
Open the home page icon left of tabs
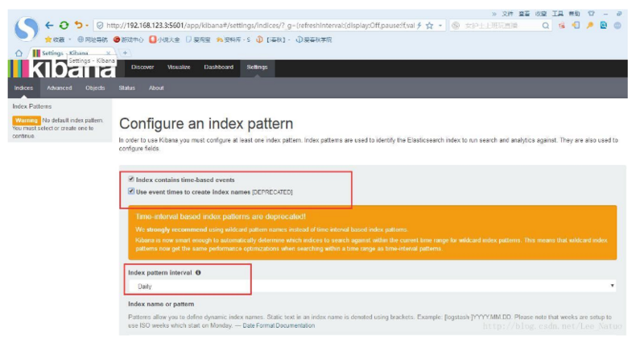[x=19, y=53]
